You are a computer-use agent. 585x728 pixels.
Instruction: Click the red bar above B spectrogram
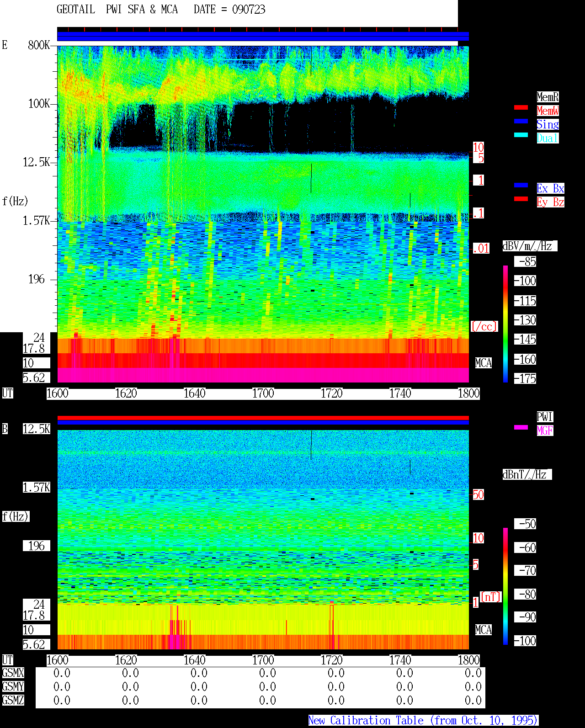(263, 418)
